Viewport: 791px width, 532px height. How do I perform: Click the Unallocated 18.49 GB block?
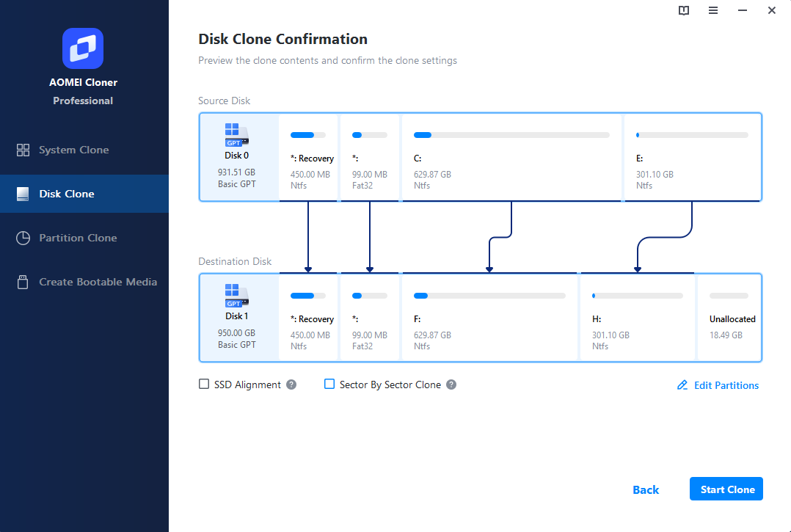pos(729,318)
